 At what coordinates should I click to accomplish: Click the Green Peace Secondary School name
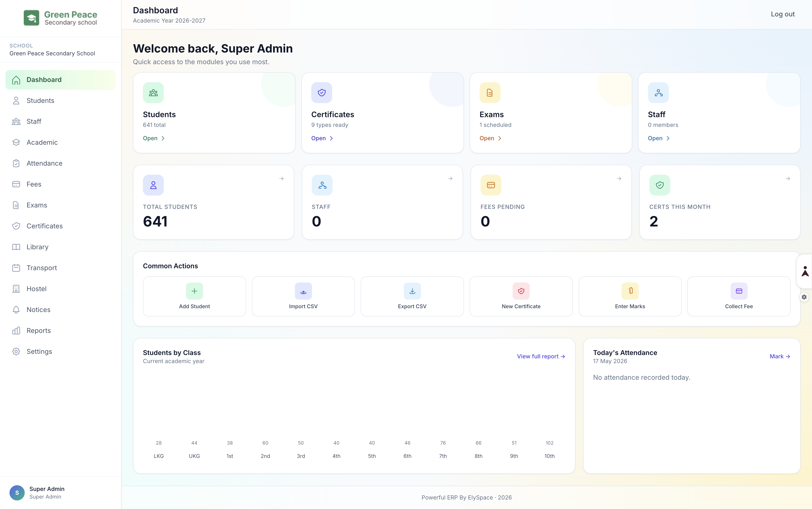(52, 53)
